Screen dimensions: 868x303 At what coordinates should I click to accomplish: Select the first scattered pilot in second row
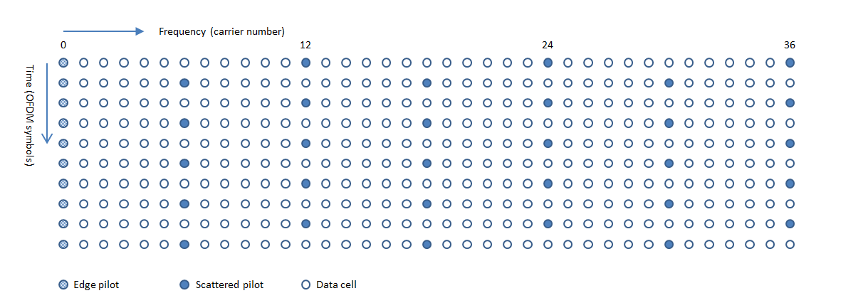pos(184,83)
